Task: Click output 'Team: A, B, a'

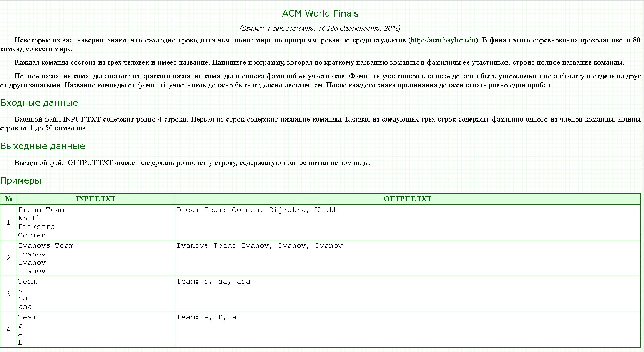Action: point(206,317)
